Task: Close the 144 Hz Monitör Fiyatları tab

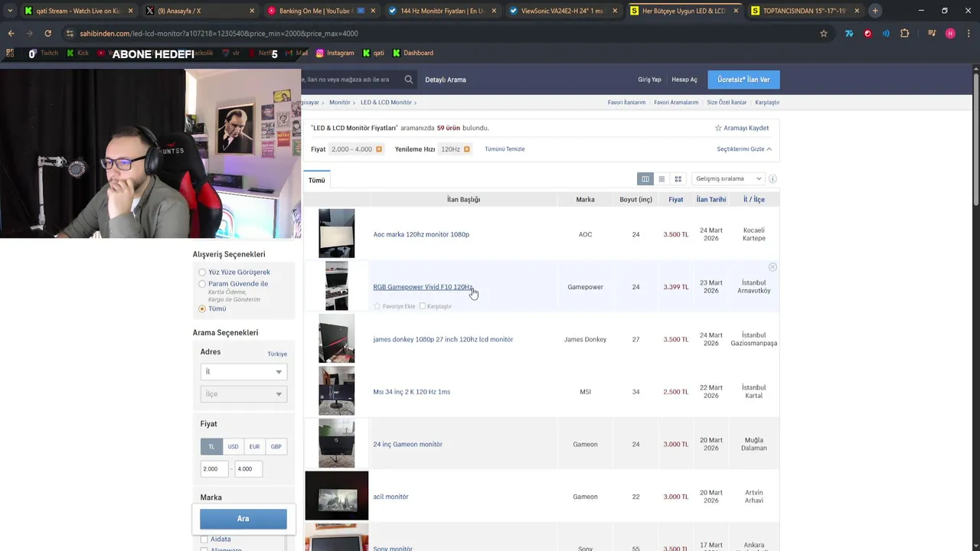Action: (494, 11)
